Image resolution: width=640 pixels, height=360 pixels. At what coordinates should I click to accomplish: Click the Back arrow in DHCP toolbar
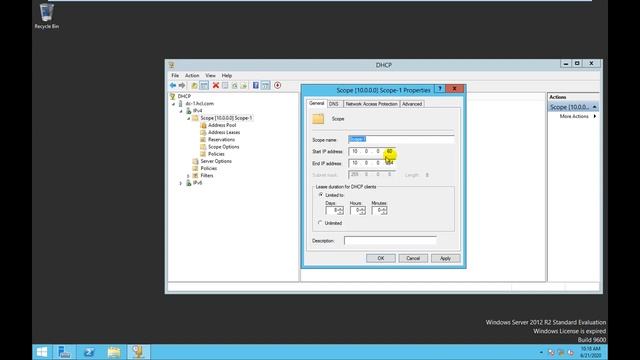(x=173, y=85)
